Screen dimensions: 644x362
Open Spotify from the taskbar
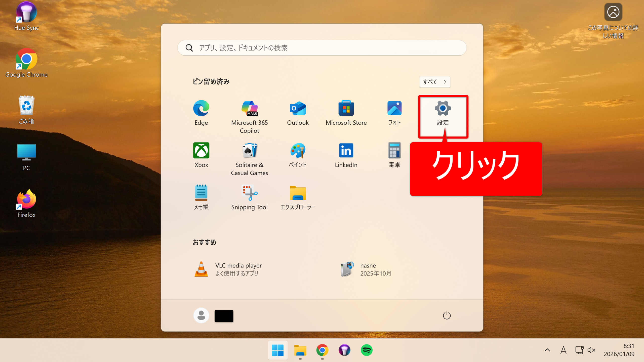pos(367,350)
